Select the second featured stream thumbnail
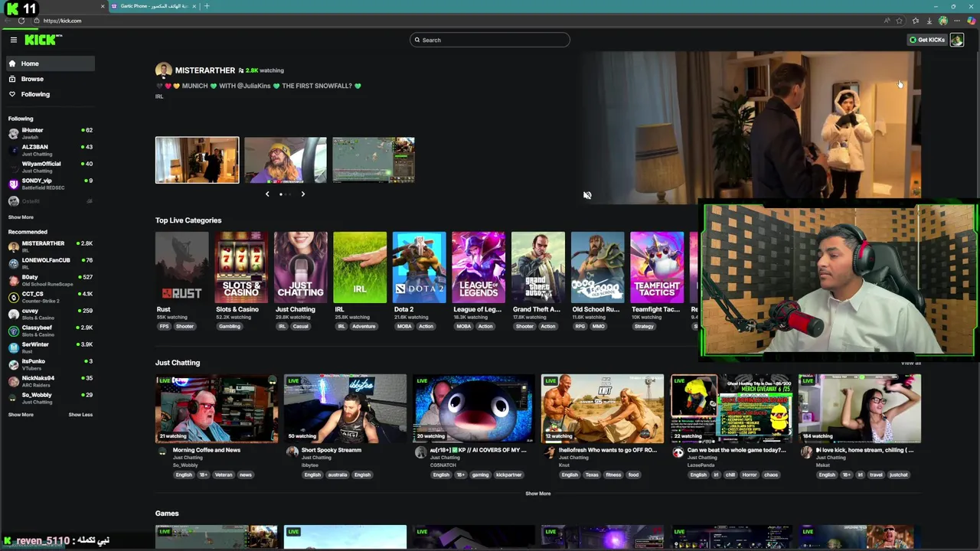This screenshot has height=551, width=980. 285,160
